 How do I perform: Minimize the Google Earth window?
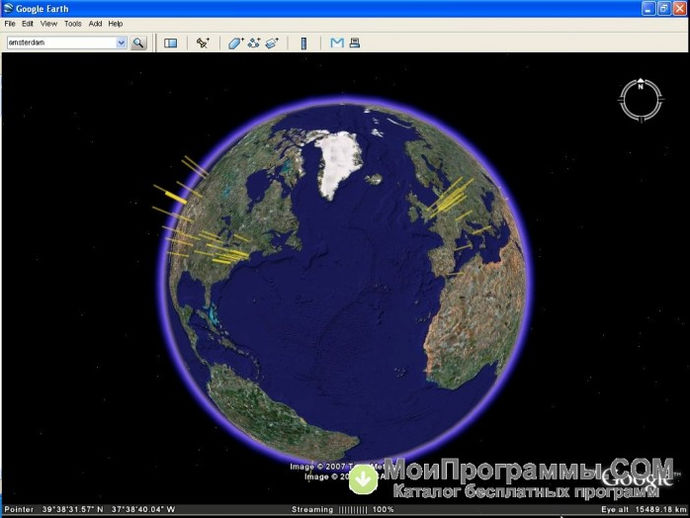point(648,9)
